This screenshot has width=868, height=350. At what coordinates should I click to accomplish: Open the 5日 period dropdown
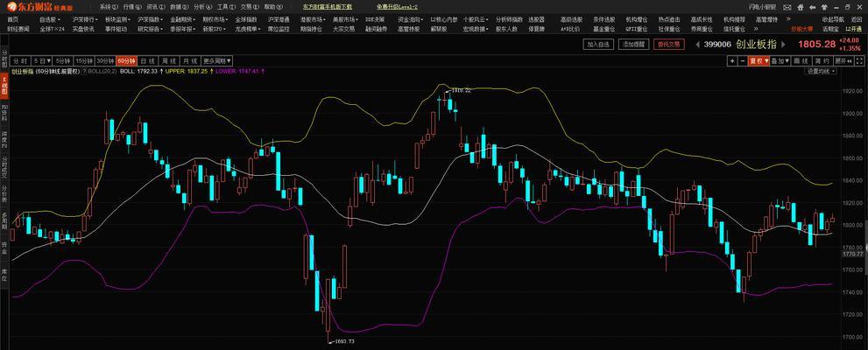pos(42,61)
